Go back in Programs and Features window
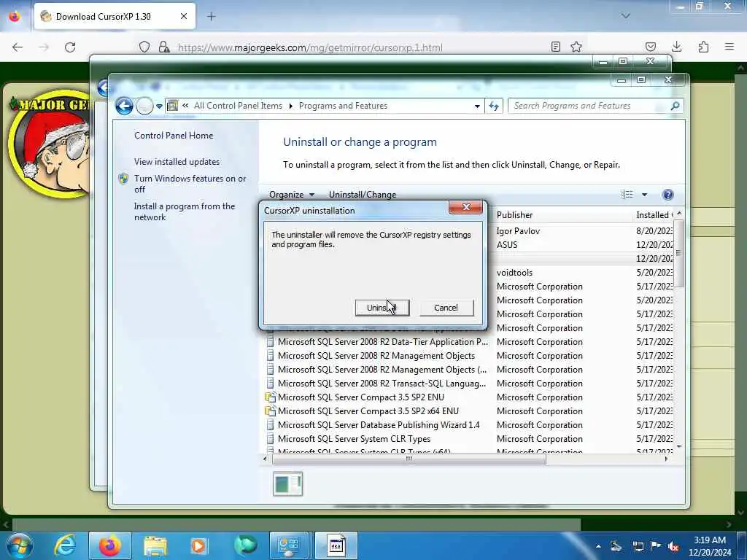The height and width of the screenshot is (560, 747). (x=124, y=106)
